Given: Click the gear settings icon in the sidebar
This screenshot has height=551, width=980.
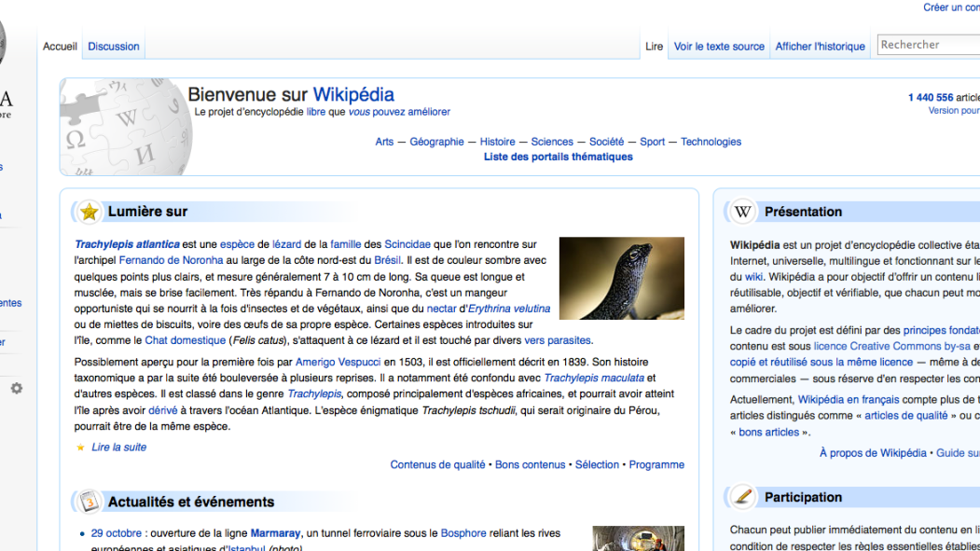Looking at the screenshot, I should (x=16, y=388).
